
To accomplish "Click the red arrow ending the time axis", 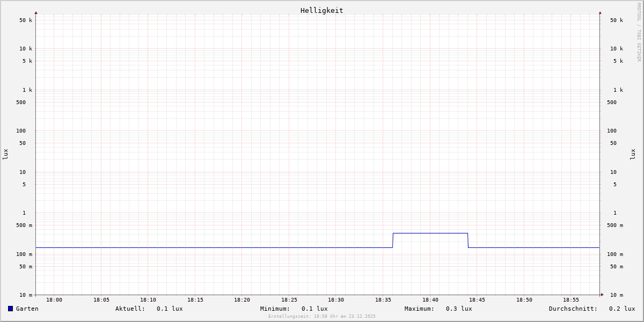I will pos(602,295).
